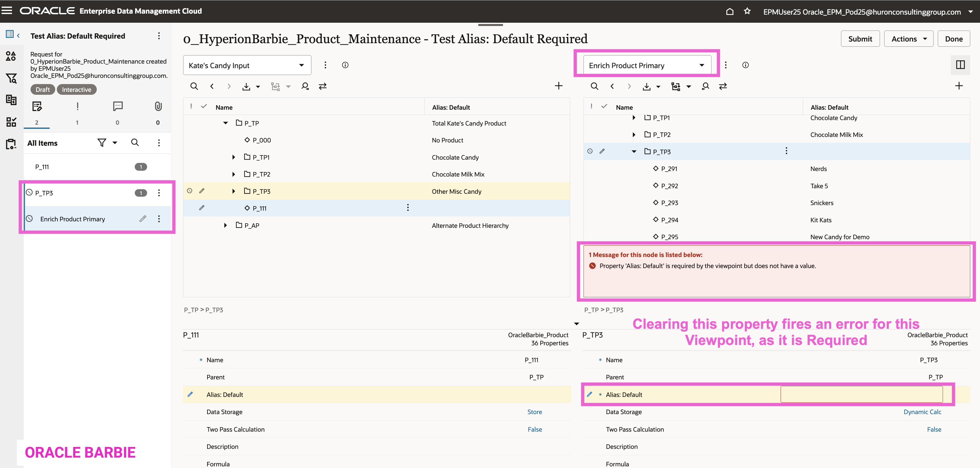Open the comments icon in request panel
This screenshot has height=468, width=980.
(118, 106)
